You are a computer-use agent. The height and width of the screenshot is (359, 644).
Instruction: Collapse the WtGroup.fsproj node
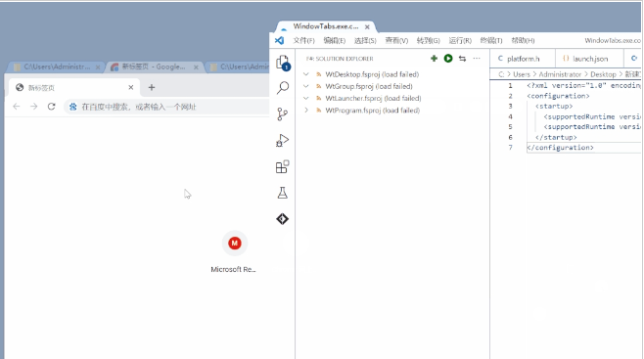[x=306, y=86]
